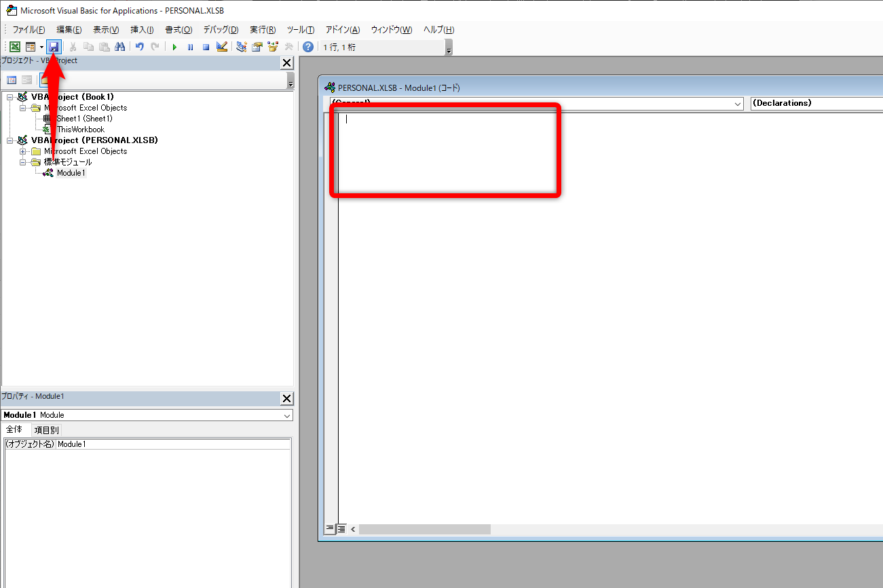Click View Object icon in Project panel
883x588 pixels.
tap(26, 80)
